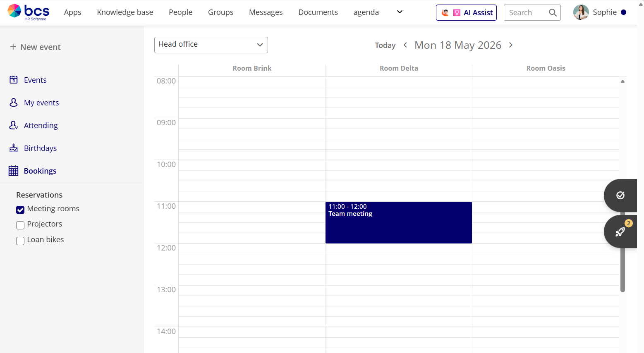Go to the People menu

click(180, 12)
